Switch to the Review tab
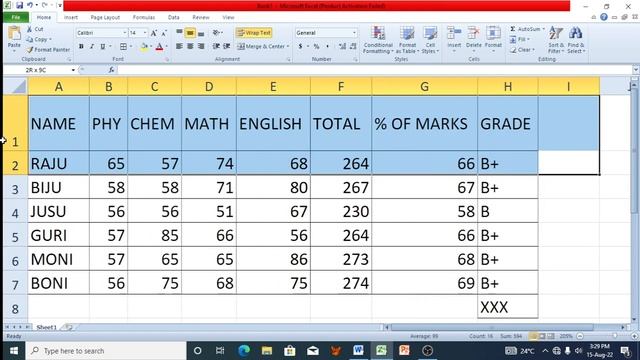640x360 pixels. coord(201,18)
